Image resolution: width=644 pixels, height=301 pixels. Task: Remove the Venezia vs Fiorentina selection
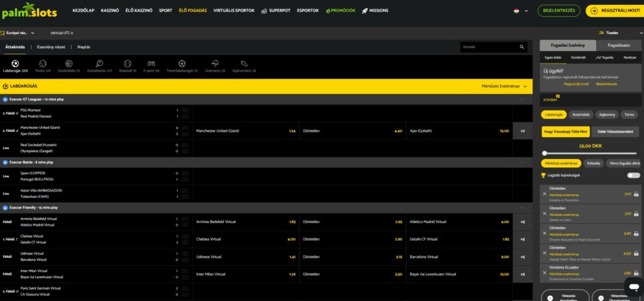coord(545,194)
